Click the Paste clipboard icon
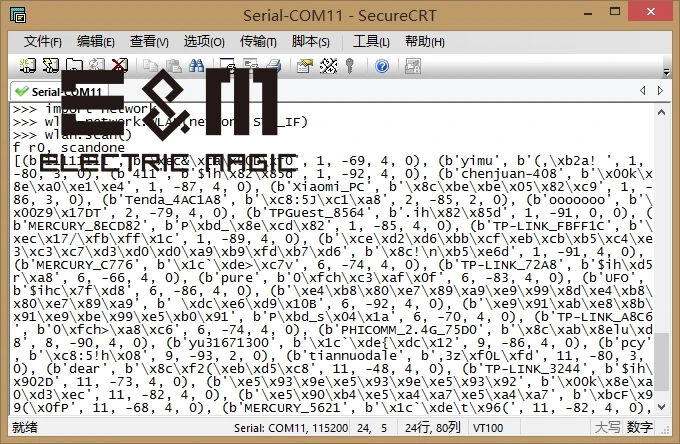The width and height of the screenshot is (680, 444). point(173,66)
